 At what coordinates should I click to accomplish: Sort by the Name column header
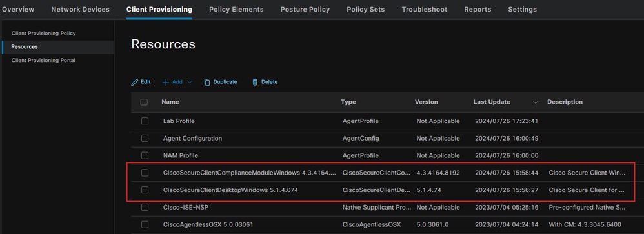click(170, 102)
